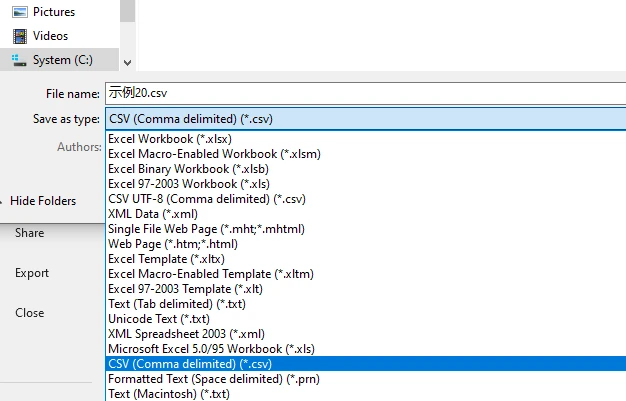Choose Excel Workbook (*.xlsx) file type
The height and width of the screenshot is (401, 626).
[366, 139]
